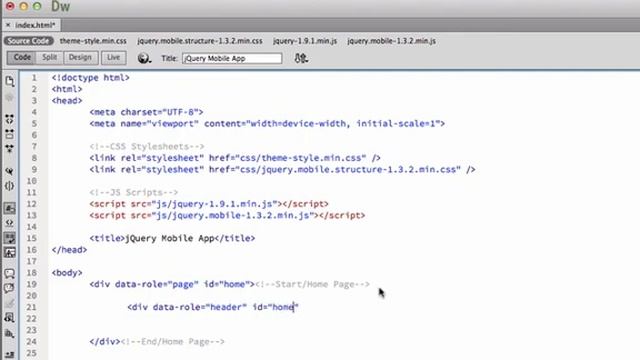
Task: Click the meta name="viewport" code line
Action: tap(267, 124)
